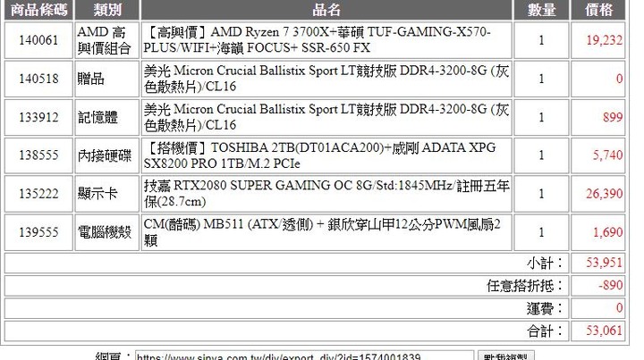Click the 點我複製 copy button
Image resolution: width=644 pixels, height=360 pixels.
(506, 356)
